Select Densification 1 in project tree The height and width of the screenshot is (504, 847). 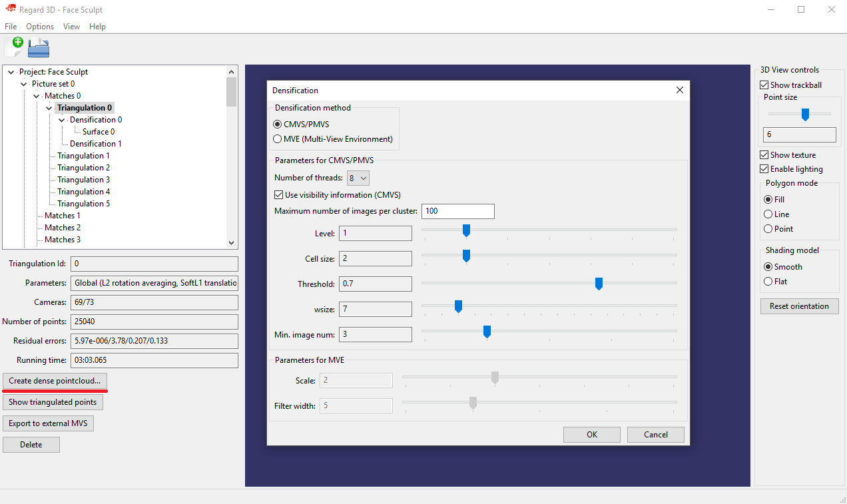96,144
